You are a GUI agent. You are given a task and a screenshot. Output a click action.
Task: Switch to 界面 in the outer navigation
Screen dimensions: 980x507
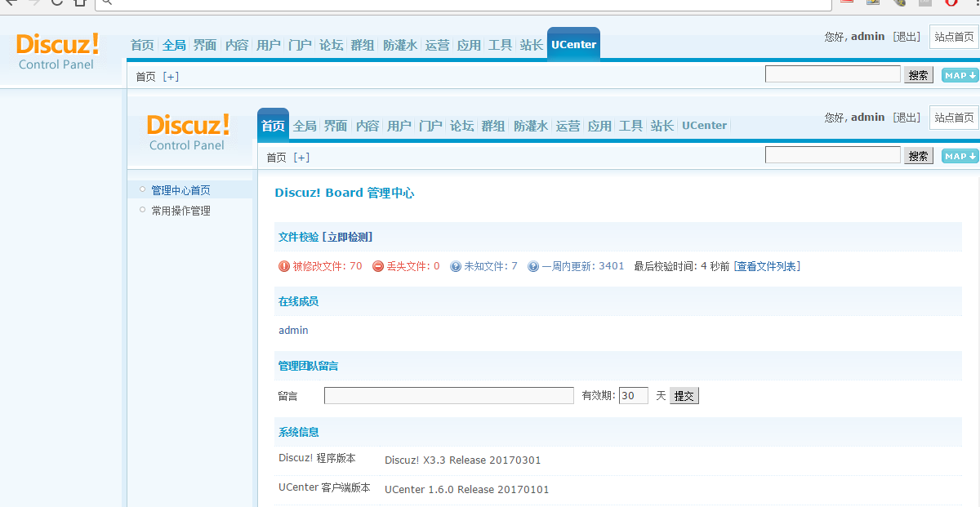[205, 45]
